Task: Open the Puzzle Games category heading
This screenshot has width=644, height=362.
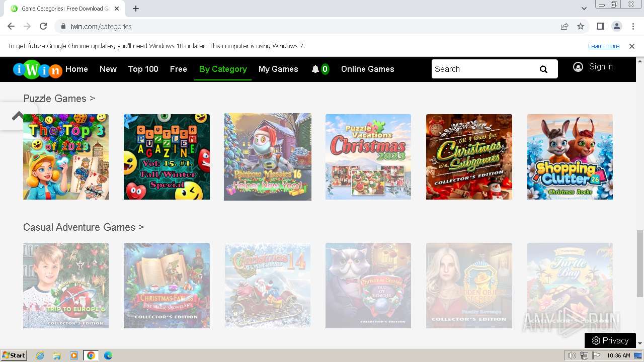Action: [x=59, y=99]
